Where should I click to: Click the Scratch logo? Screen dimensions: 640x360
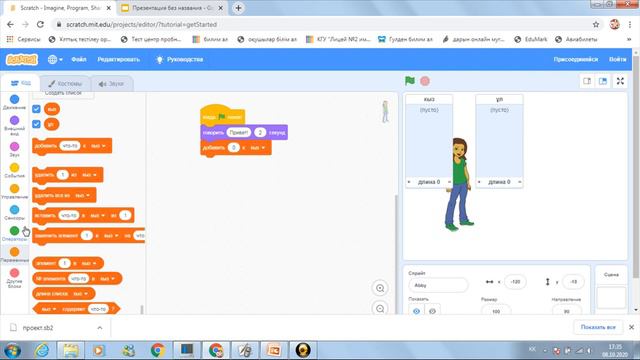tap(22, 60)
